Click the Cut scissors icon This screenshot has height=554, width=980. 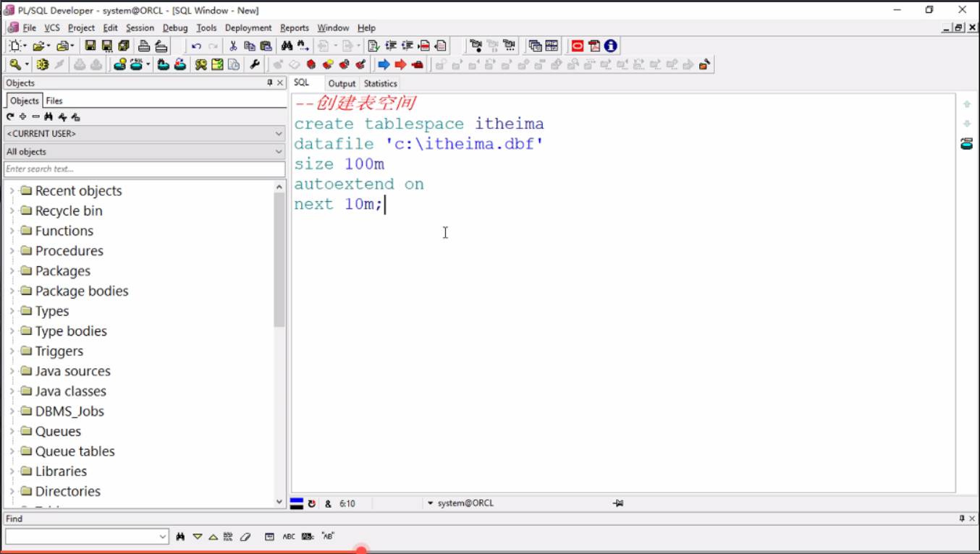233,46
